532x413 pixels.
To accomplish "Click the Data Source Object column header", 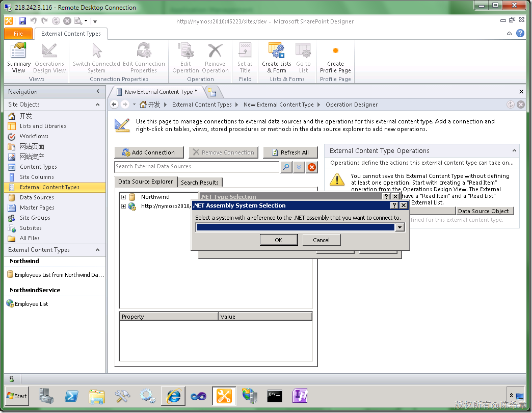I will (484, 211).
